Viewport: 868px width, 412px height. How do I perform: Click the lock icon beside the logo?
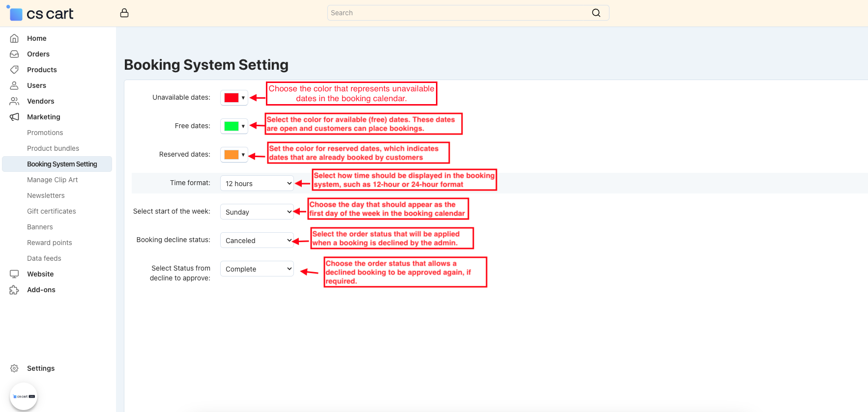tap(124, 13)
